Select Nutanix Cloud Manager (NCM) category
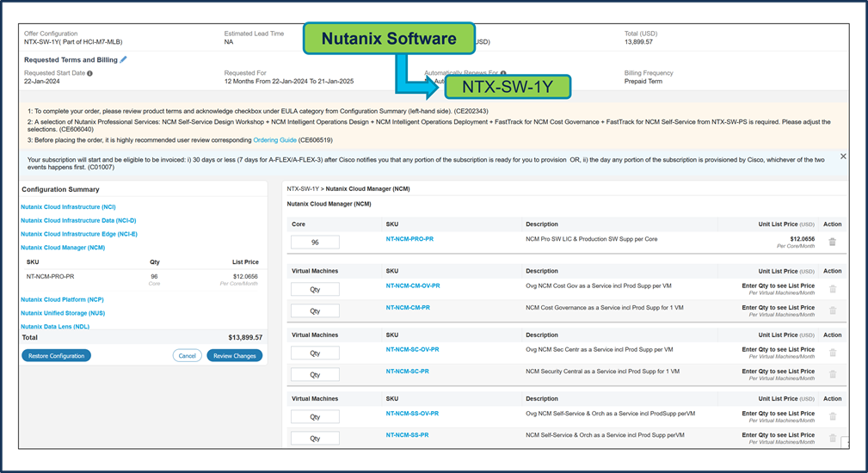The image size is (868, 473). click(63, 248)
